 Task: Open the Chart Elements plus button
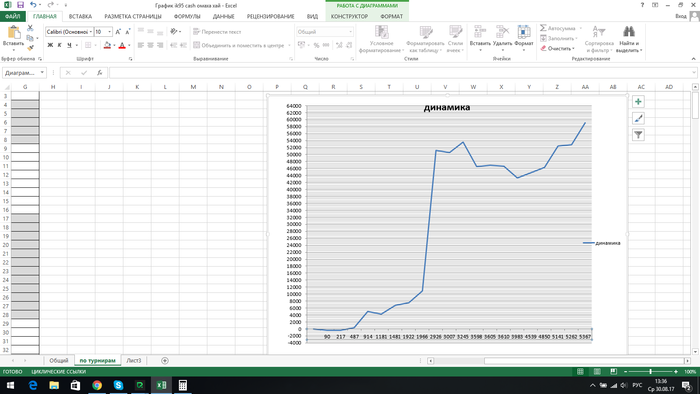pyautogui.click(x=638, y=102)
